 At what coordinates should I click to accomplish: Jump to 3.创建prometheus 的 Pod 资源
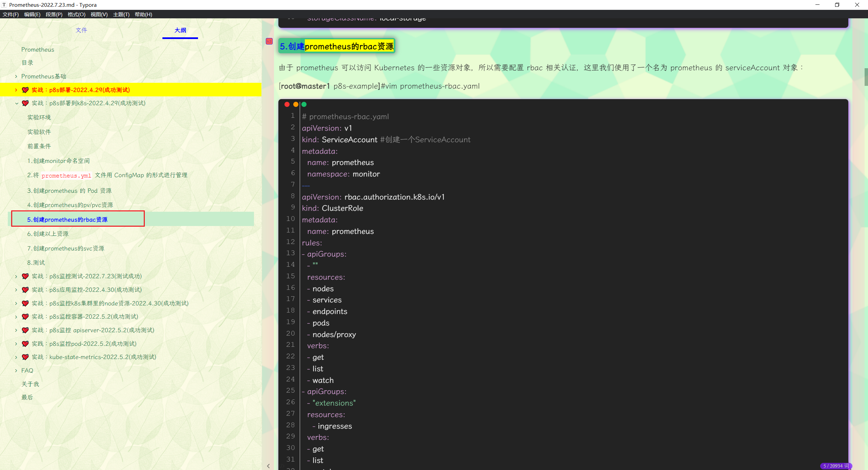69,191
